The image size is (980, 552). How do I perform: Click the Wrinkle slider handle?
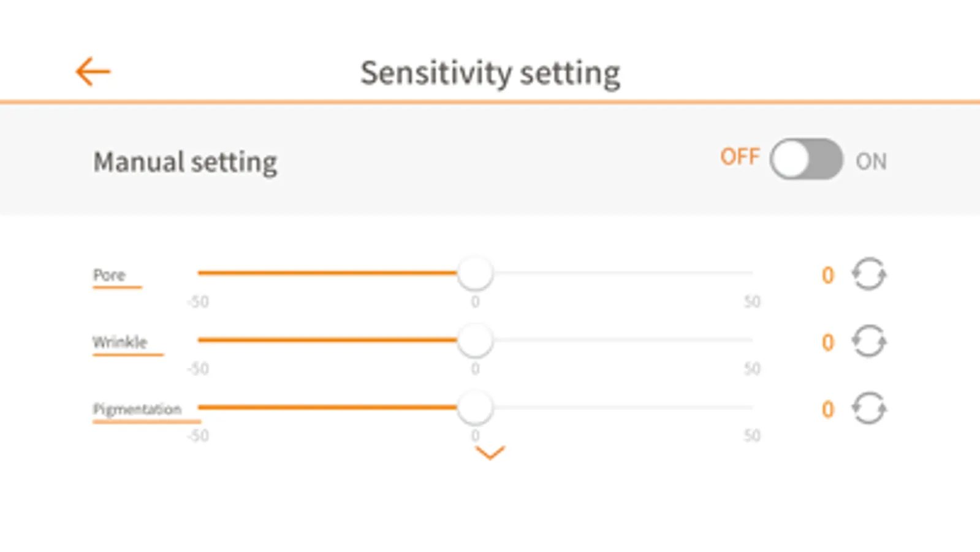(x=475, y=340)
